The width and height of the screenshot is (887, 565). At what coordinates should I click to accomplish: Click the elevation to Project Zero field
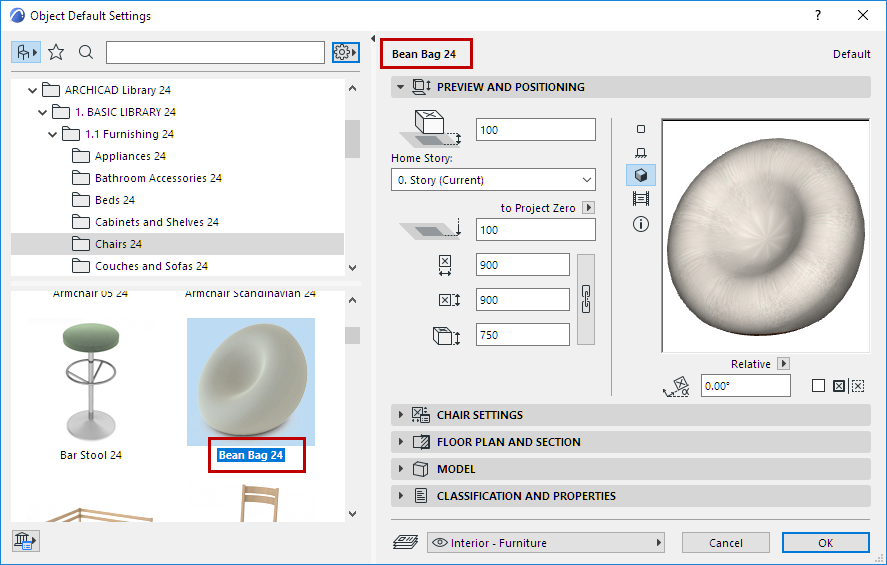point(536,230)
